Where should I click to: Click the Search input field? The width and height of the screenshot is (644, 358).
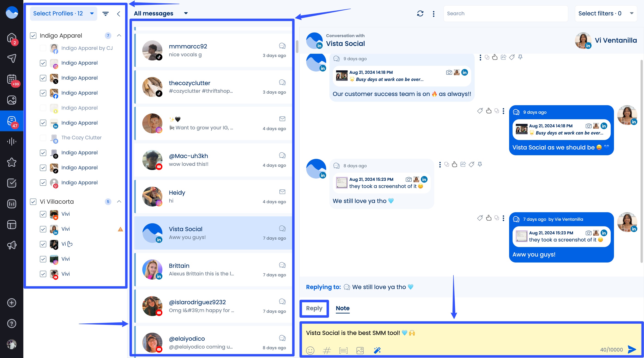tap(505, 13)
